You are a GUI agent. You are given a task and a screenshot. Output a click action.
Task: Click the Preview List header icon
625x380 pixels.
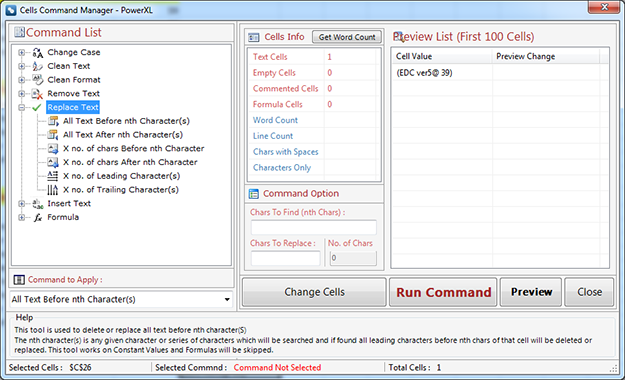(x=399, y=36)
